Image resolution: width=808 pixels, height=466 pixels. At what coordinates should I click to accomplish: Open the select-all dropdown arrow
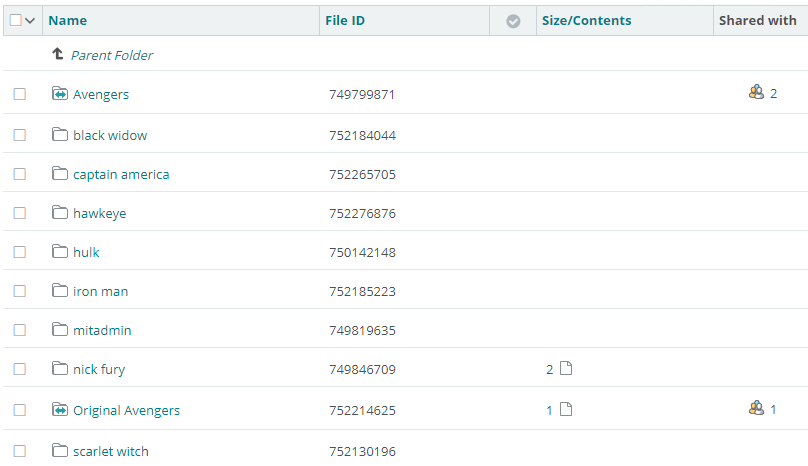(x=30, y=21)
